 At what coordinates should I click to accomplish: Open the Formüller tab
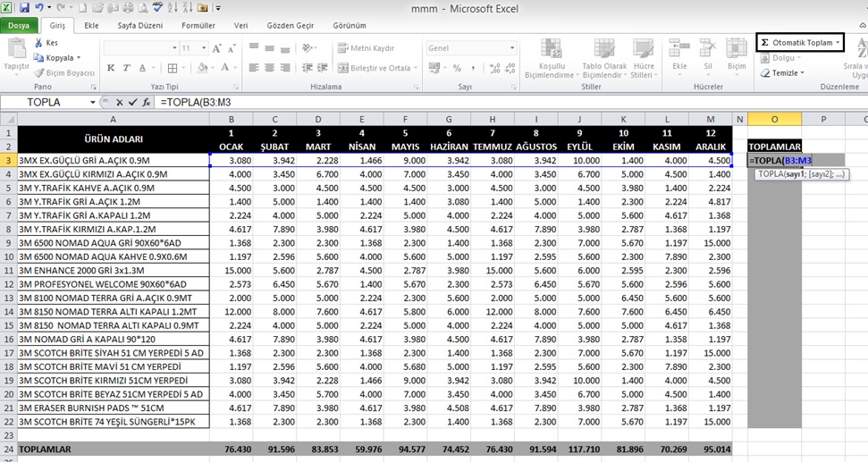point(198,25)
